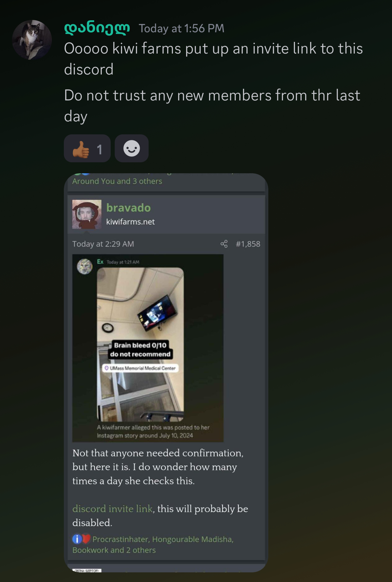Viewport: 392px width, 582px height.
Task: Click the blue informative reaction icon
Action: point(77,539)
